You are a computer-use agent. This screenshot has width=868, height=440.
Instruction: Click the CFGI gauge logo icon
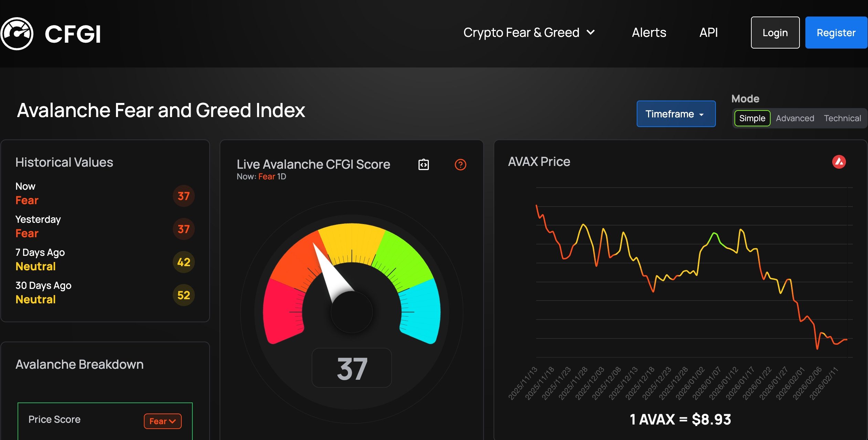click(17, 33)
